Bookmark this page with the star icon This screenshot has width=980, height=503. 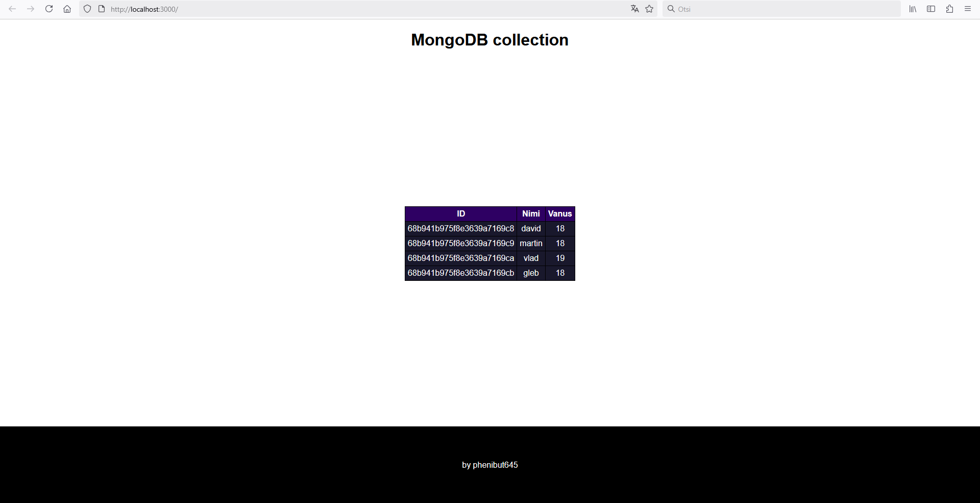pos(649,9)
